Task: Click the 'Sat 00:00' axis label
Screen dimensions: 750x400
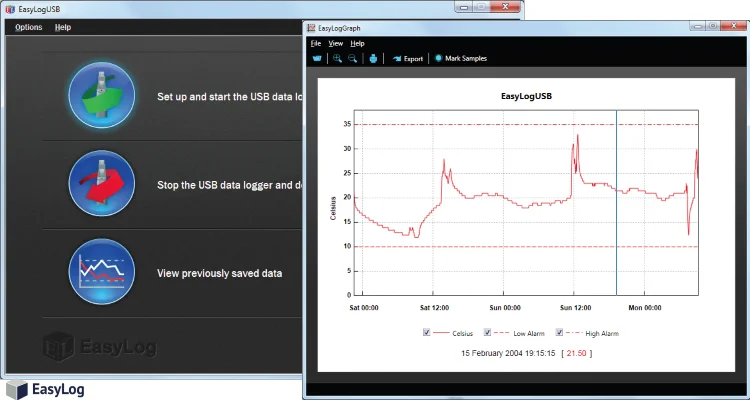Action: click(364, 308)
